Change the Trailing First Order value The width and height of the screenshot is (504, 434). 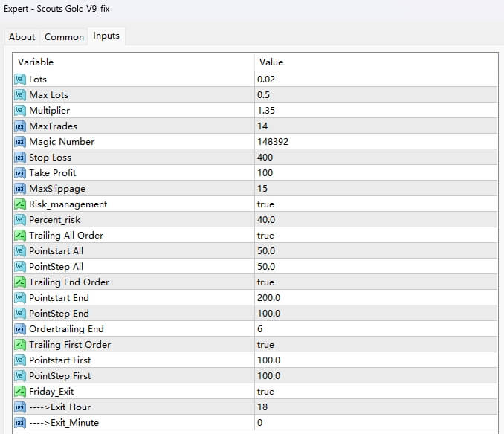(265, 344)
